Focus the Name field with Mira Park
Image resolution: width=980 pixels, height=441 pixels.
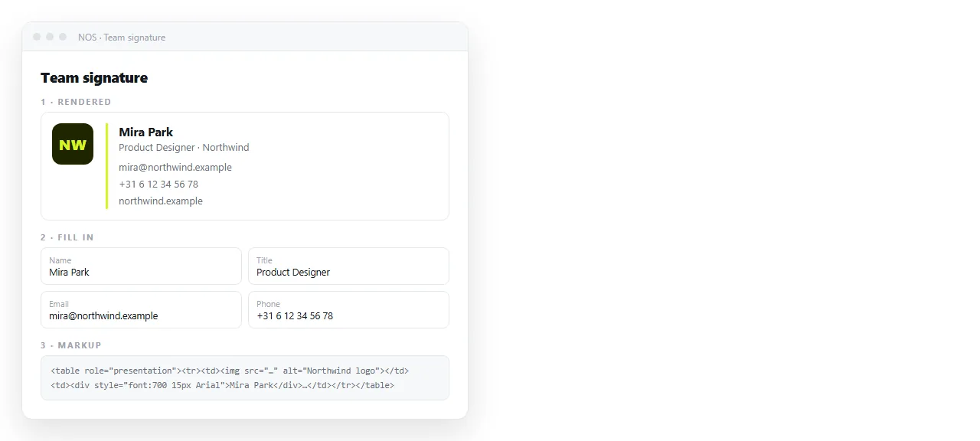click(141, 266)
